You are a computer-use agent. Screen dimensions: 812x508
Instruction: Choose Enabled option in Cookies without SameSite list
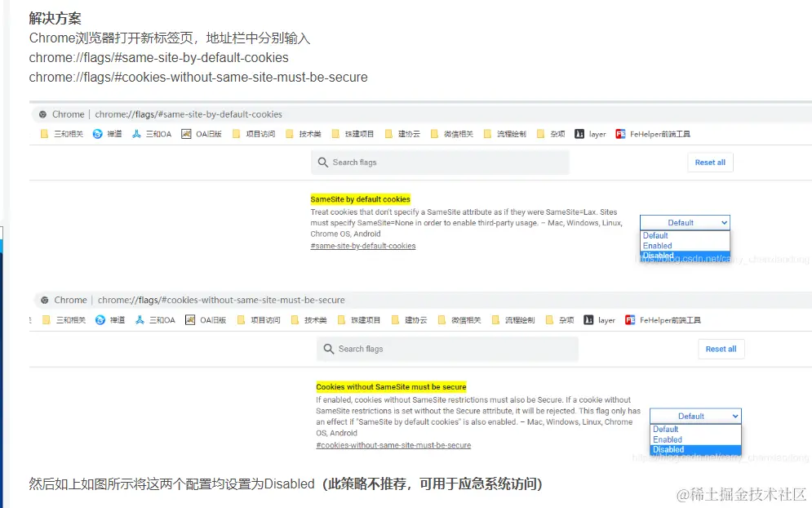tap(695, 439)
